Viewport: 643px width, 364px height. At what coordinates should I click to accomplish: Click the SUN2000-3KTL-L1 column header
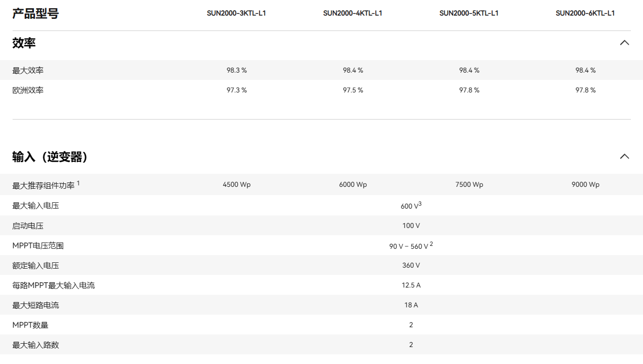(236, 13)
